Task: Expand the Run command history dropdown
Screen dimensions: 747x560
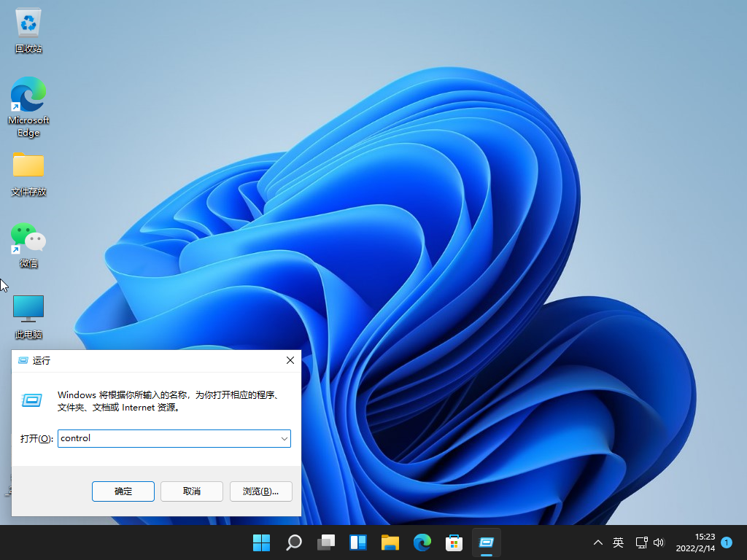Action: pyautogui.click(x=285, y=438)
